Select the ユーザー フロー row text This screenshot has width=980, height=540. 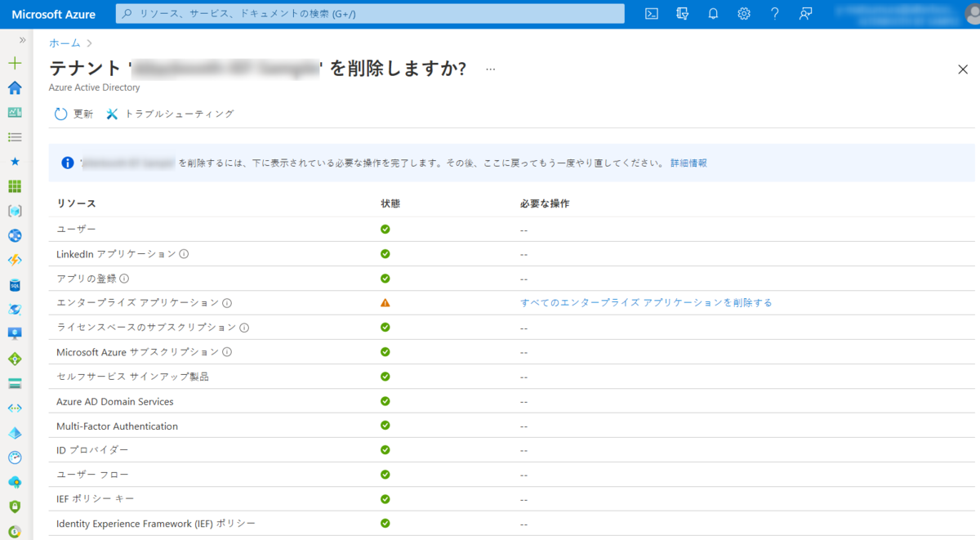[92, 475]
